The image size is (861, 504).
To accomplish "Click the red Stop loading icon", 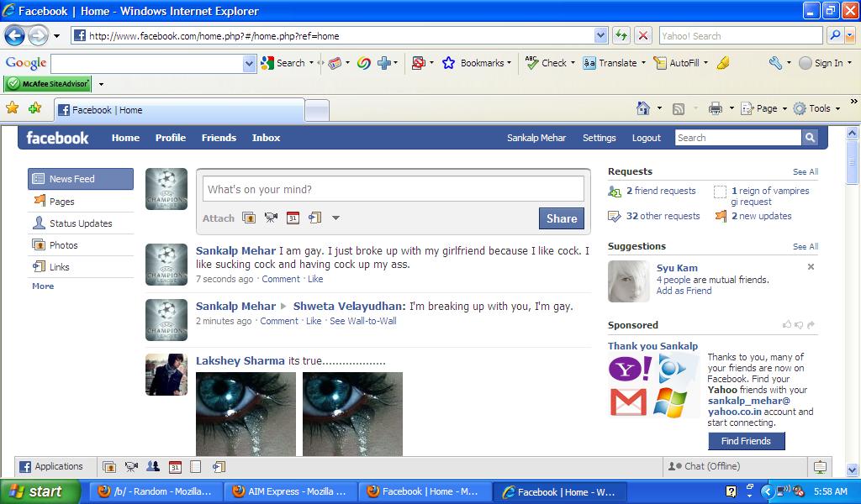I will coord(643,35).
